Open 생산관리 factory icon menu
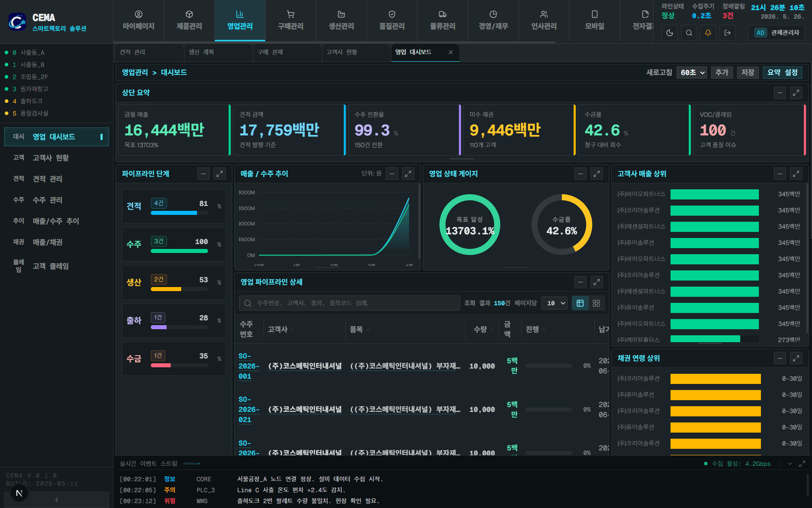812x508 pixels. [x=341, y=20]
